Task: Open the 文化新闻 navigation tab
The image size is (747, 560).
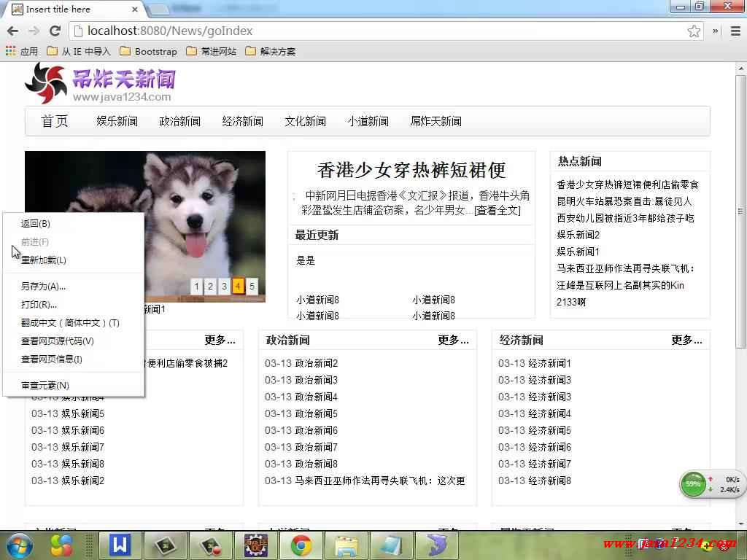Action: [x=306, y=122]
